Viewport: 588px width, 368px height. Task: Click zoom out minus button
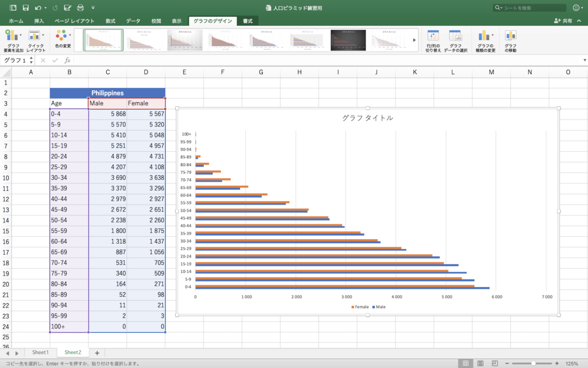pos(507,363)
